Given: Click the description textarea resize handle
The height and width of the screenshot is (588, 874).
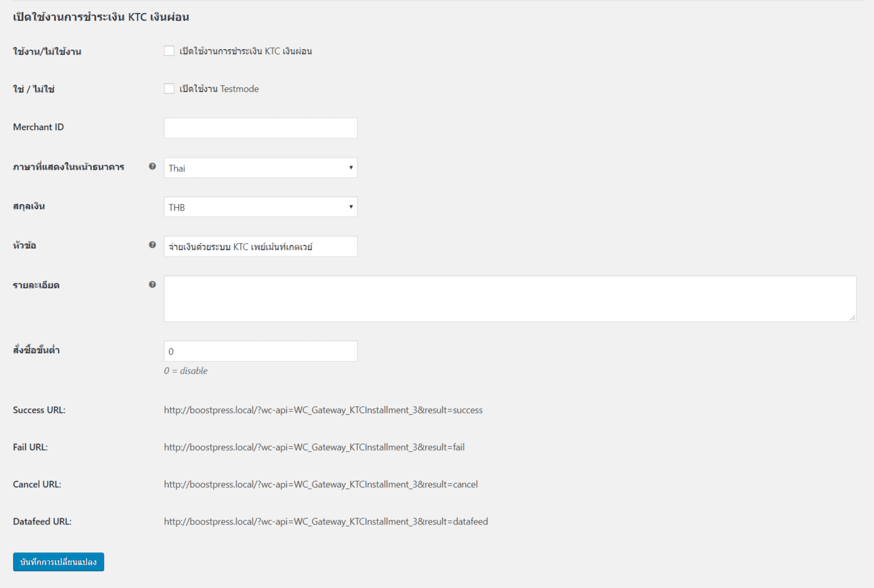Looking at the screenshot, I should (852, 317).
